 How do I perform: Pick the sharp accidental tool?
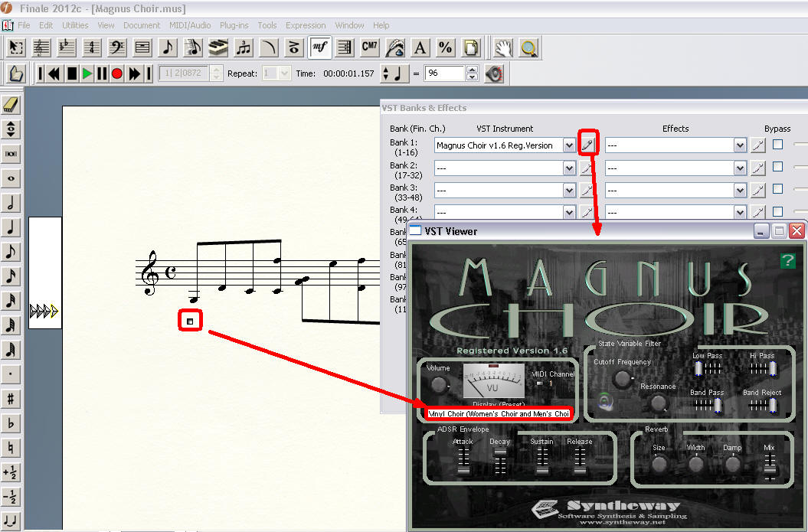(11, 399)
